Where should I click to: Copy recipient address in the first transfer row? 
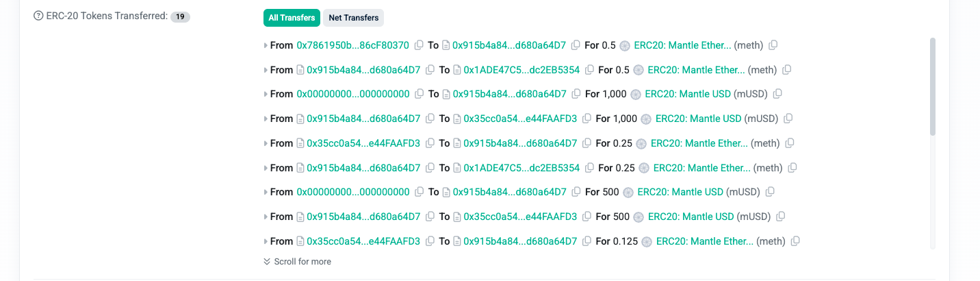[576, 45]
